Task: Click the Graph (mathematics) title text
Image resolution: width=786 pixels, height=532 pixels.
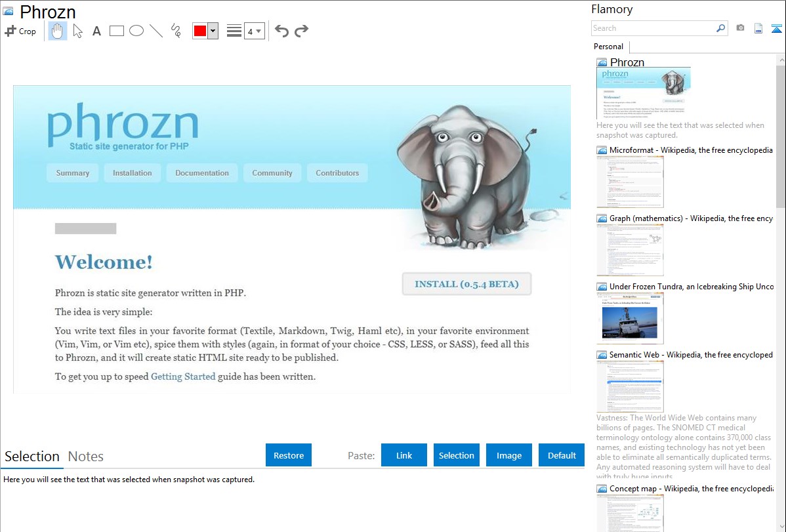Action: coord(691,218)
